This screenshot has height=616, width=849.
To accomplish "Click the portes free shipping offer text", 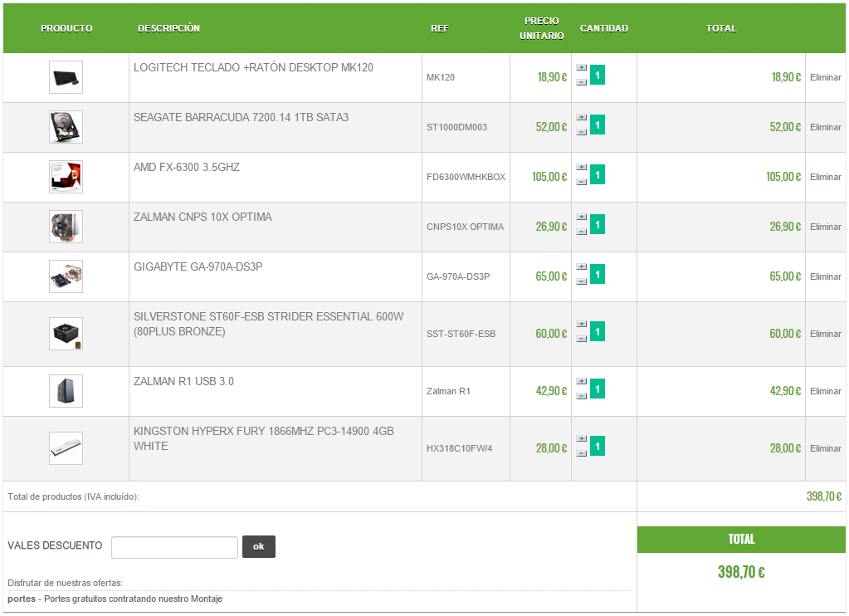I will pos(115,599).
